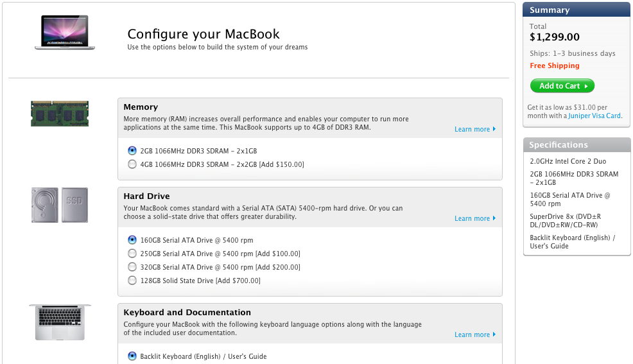Viewport: 633px width, 364px height.
Task: Click the green memory RAM module image
Action: [x=60, y=114]
